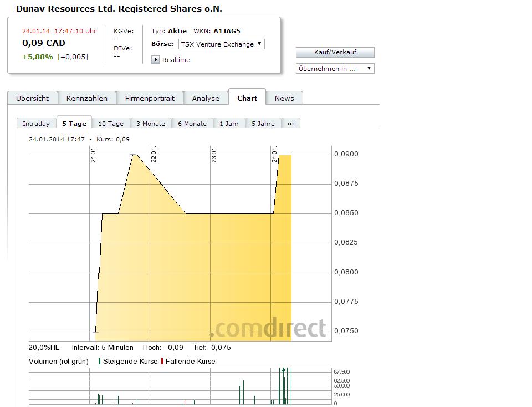Screen dimensions: 532x407
Task: Click the Hoch: 0,09 value
Action: pos(163,348)
